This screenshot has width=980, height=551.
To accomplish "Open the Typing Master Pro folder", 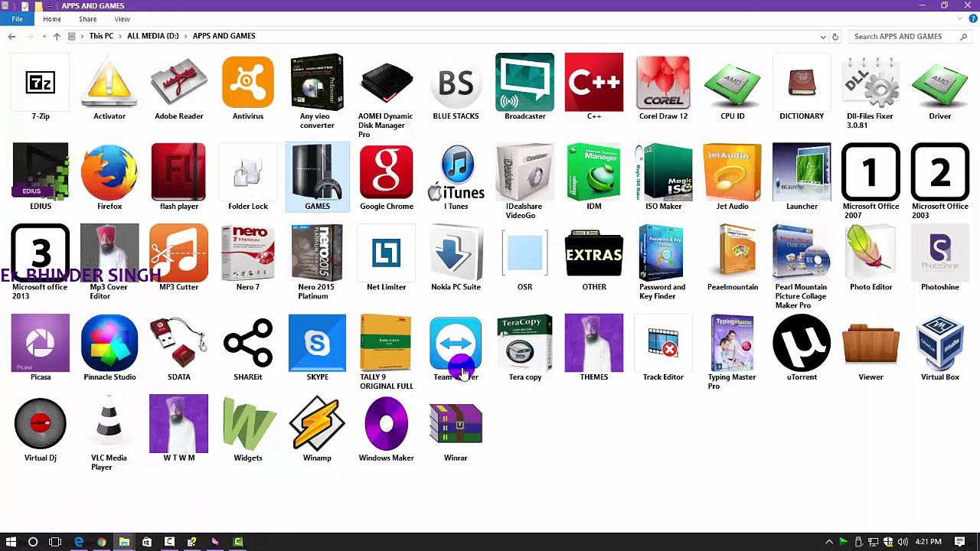I will pyautogui.click(x=732, y=353).
